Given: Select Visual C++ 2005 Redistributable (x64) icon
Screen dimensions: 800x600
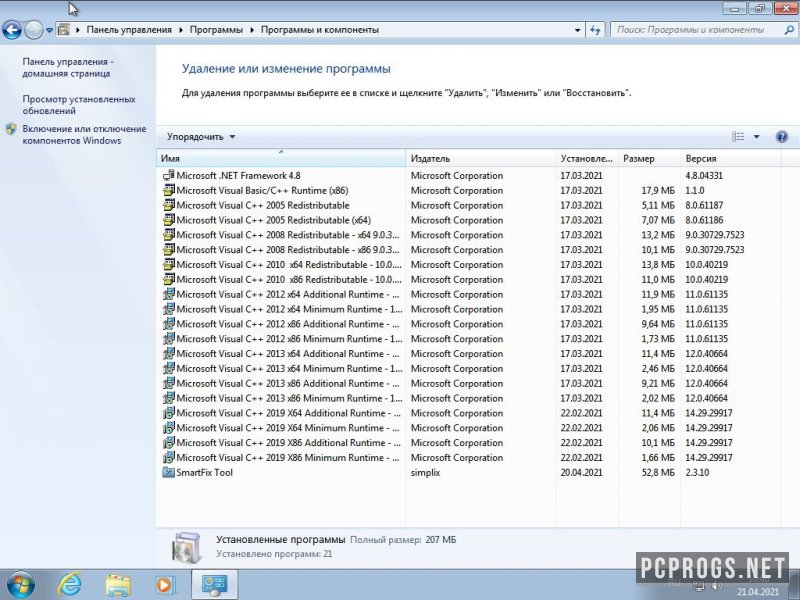Looking at the screenshot, I should coord(168,220).
